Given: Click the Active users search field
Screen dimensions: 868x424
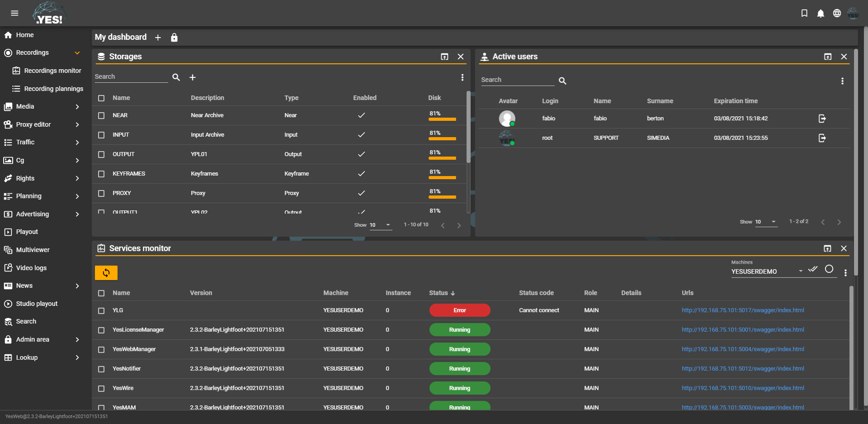Looking at the screenshot, I should (x=517, y=80).
